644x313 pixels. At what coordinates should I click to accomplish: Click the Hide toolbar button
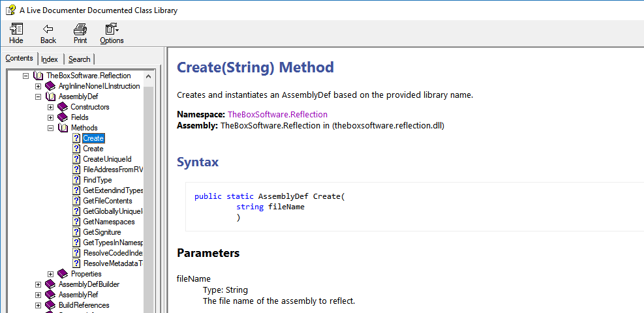[x=16, y=34]
